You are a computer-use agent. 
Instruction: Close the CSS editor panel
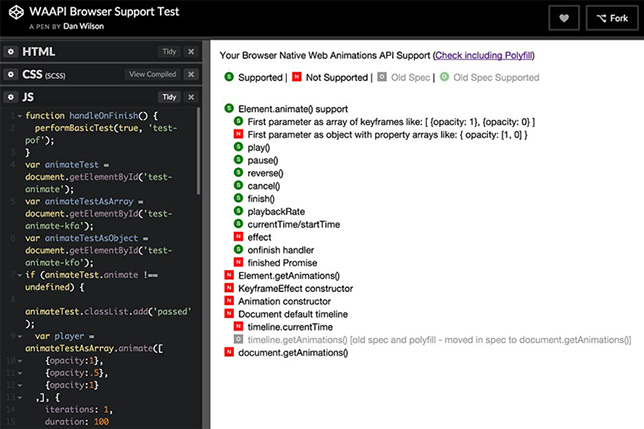point(191,74)
